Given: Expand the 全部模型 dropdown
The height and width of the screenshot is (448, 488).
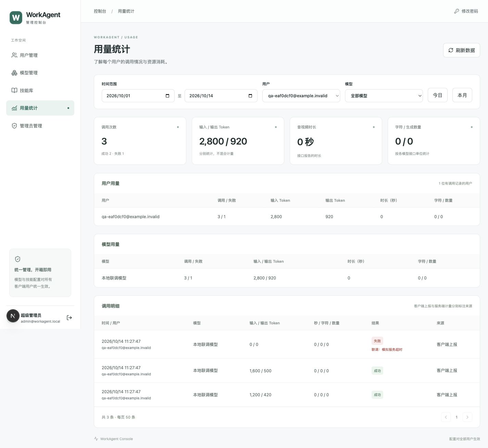Looking at the screenshot, I should point(384,96).
